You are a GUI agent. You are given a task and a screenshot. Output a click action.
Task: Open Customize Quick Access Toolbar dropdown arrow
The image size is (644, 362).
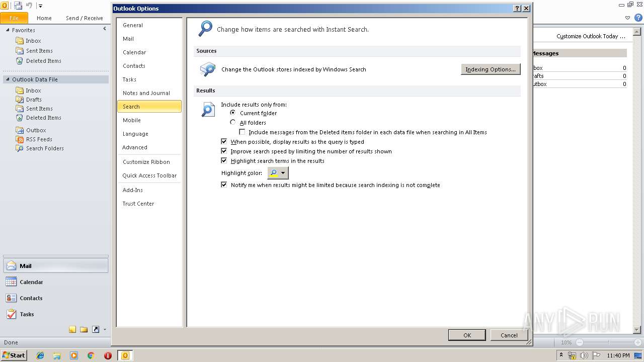tap(40, 6)
